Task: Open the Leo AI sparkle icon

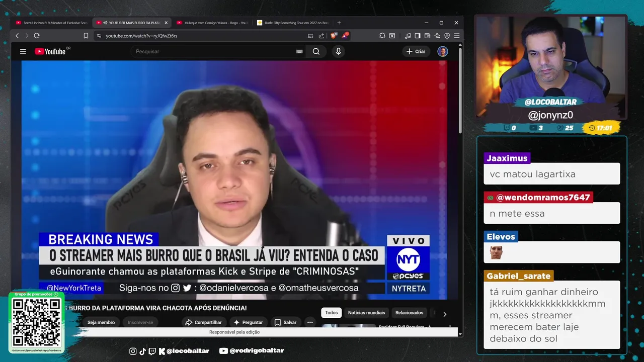Action: tap(437, 36)
